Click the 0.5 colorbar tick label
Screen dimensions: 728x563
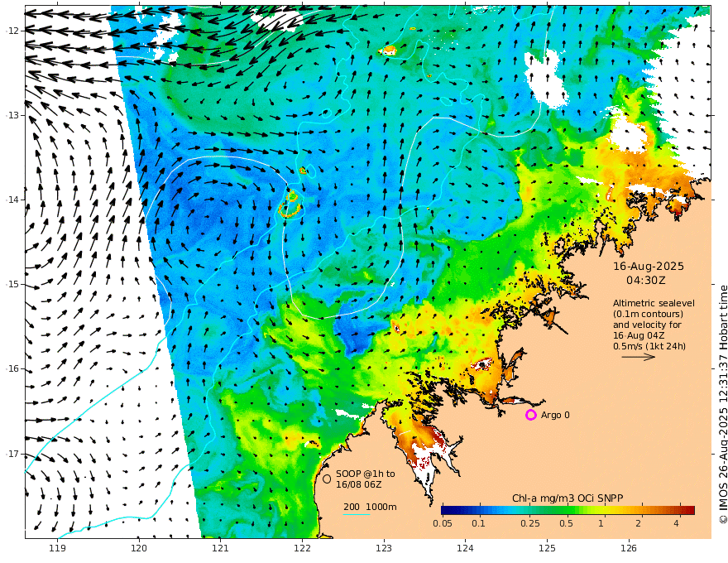(x=566, y=523)
